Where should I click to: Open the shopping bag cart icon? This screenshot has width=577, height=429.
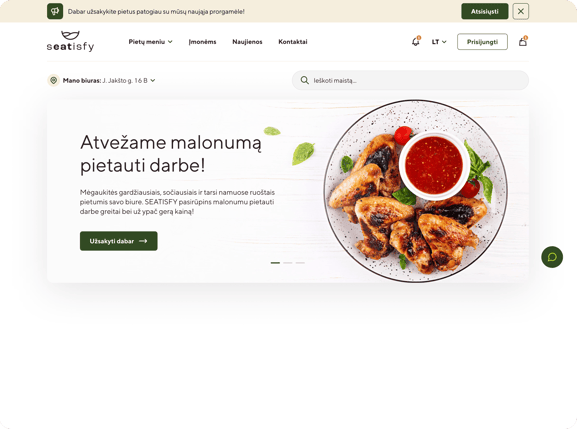coord(523,42)
